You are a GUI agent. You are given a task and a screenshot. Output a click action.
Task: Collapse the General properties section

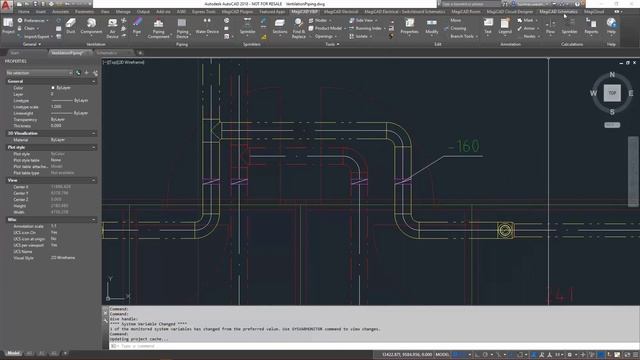tap(93, 81)
